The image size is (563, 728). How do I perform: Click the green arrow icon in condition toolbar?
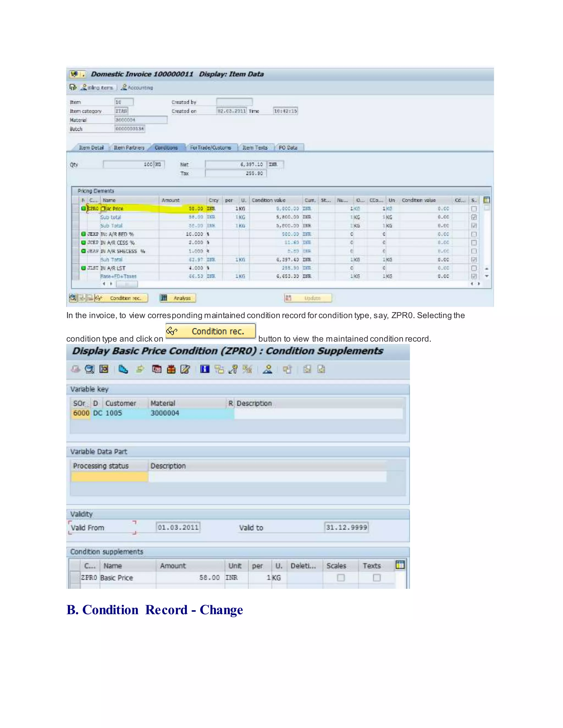point(140,369)
